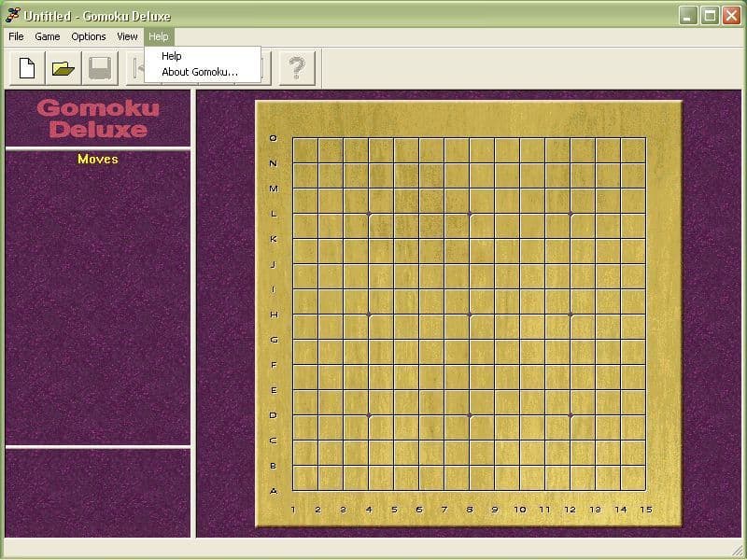747x560 pixels.
Task: Open the View menu
Action: click(x=127, y=36)
